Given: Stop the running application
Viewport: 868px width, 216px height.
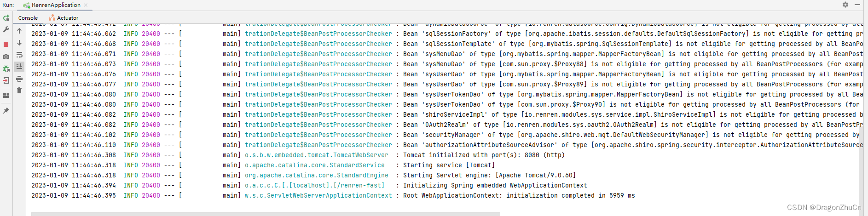Looking at the screenshot, I should click(6, 45).
